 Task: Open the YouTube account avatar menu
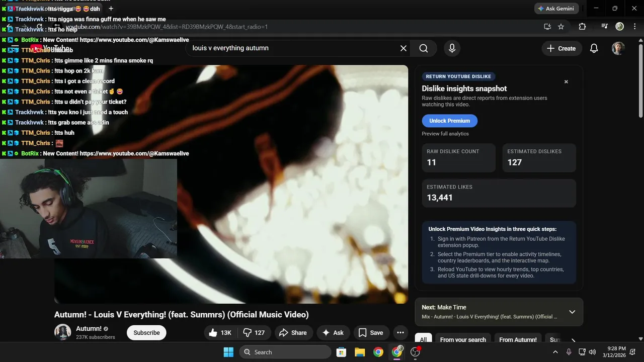point(618,48)
